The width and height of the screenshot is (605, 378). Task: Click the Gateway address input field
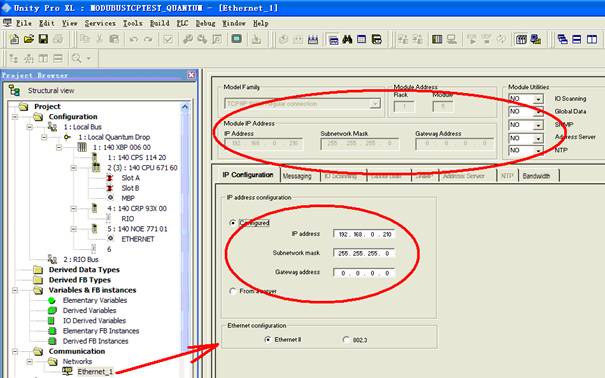[364, 273]
